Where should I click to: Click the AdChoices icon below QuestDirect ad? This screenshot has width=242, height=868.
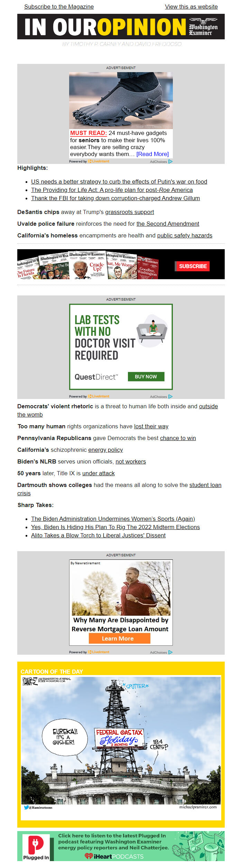click(170, 397)
